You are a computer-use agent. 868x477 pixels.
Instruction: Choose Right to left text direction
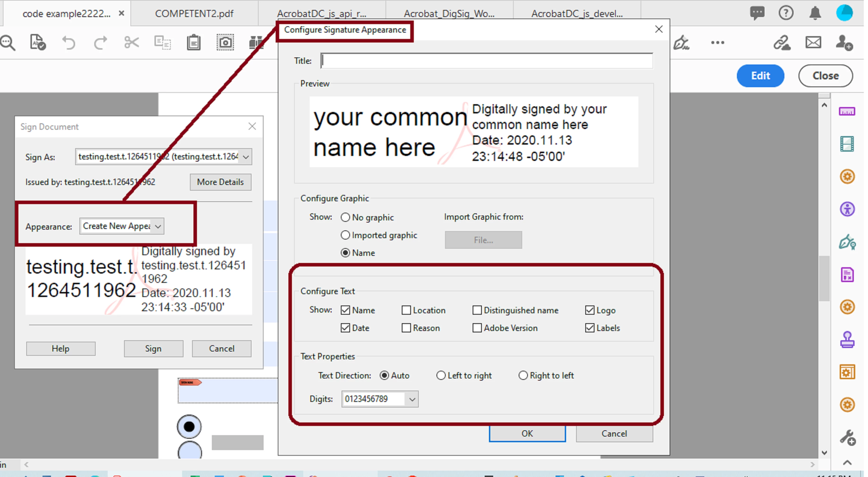point(523,375)
